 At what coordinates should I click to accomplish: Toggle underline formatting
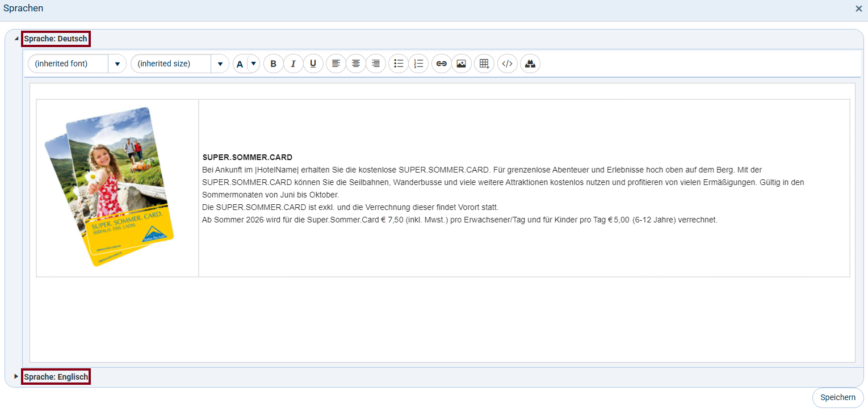(x=313, y=64)
